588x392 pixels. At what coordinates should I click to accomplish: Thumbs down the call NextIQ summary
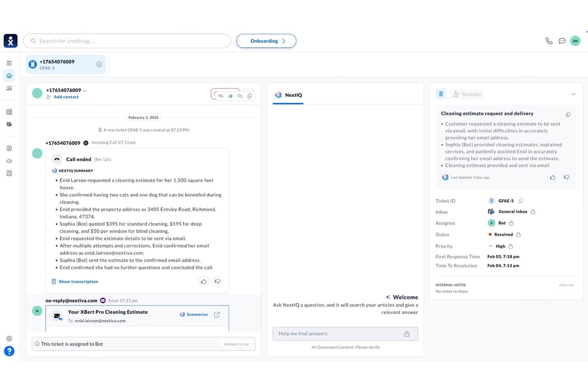217,282
